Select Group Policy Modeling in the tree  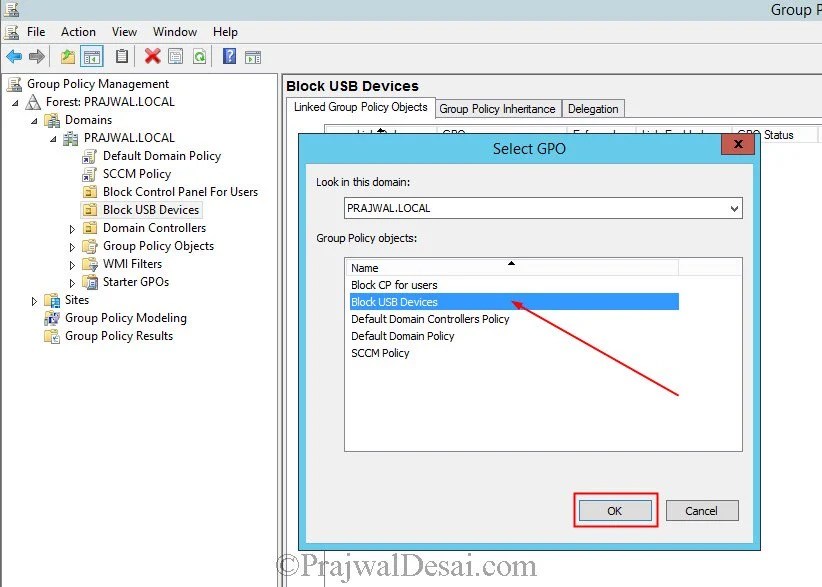127,318
